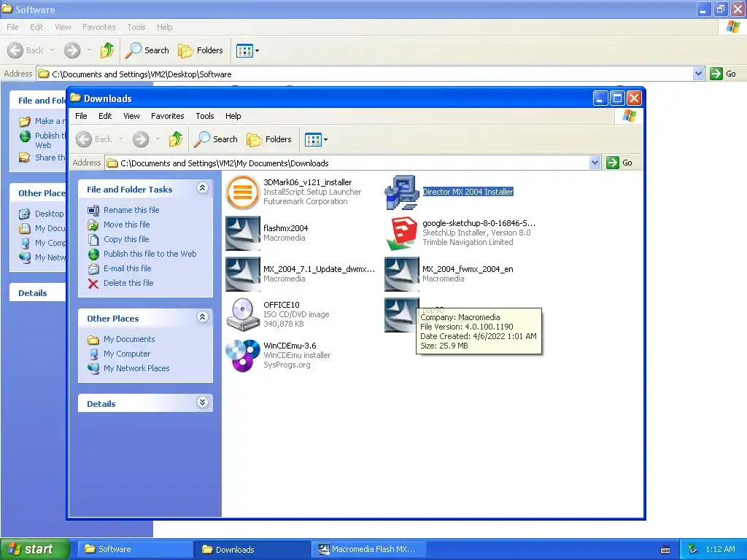Click My Network Places link in Downloads

tap(136, 368)
